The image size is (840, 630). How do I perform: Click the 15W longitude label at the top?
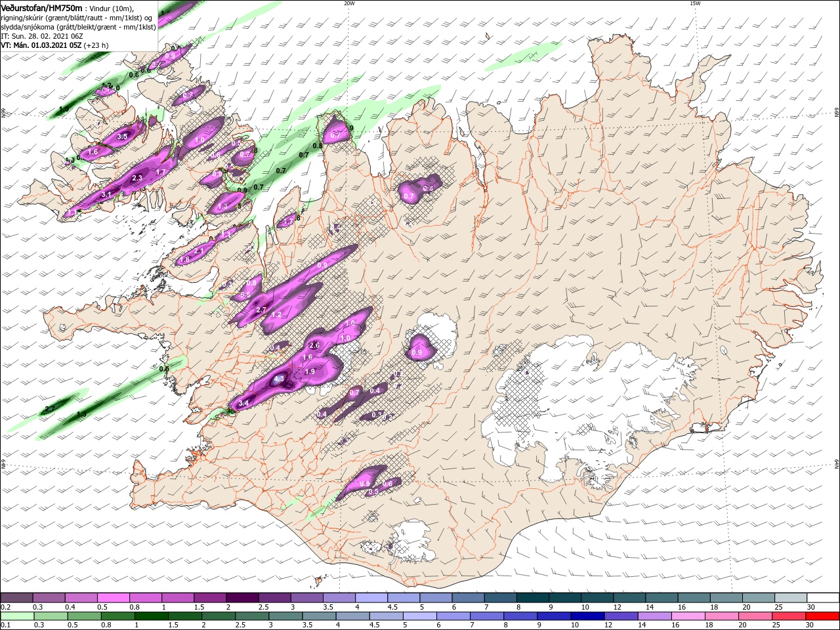pos(695,3)
